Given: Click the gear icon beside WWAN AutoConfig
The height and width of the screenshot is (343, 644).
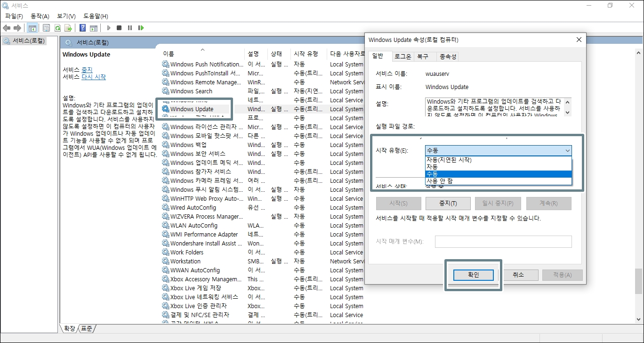Looking at the screenshot, I should [165, 270].
